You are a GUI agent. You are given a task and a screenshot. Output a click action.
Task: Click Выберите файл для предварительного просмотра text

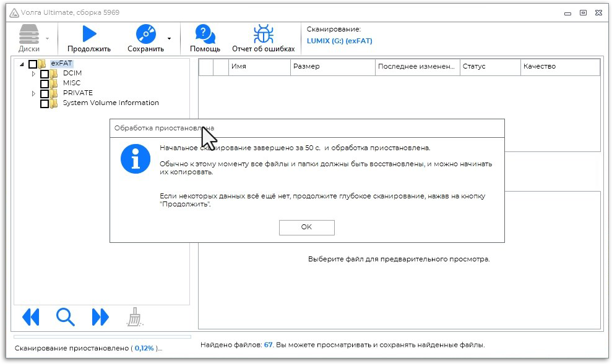click(399, 259)
